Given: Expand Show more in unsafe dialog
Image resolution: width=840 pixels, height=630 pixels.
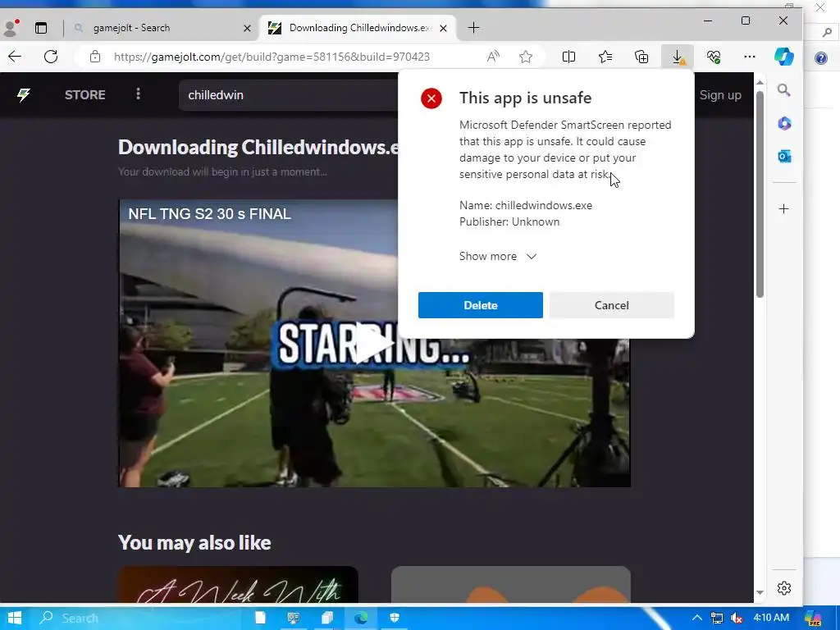Looking at the screenshot, I should point(498,256).
